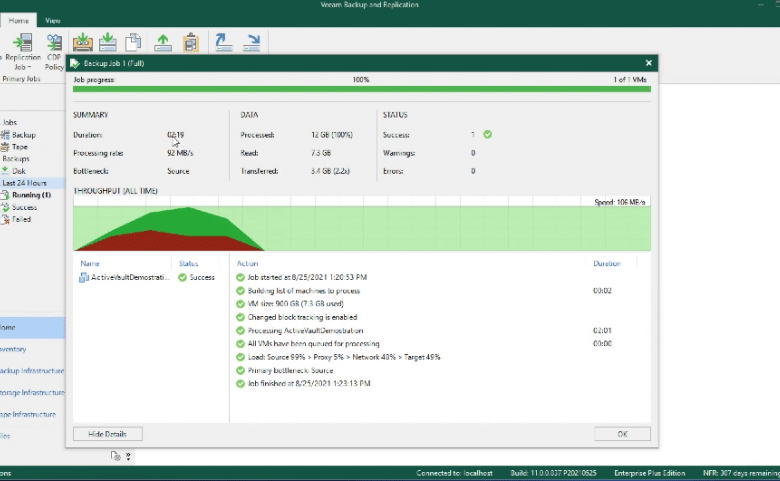Click the Transferred value 3.4 GB (2.2x)

click(x=330, y=171)
